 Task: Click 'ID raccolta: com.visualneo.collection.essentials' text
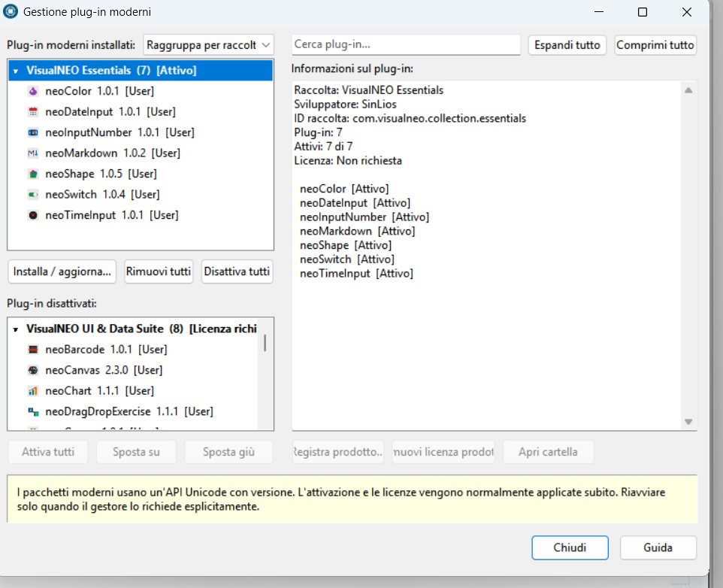tap(410, 119)
